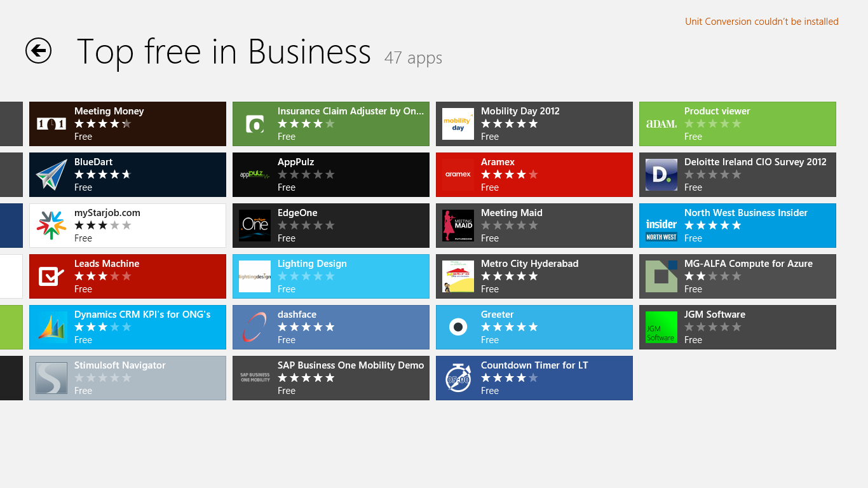Click the Lighting Design thumbnail image
The height and width of the screenshot is (488, 868).
[x=255, y=276]
